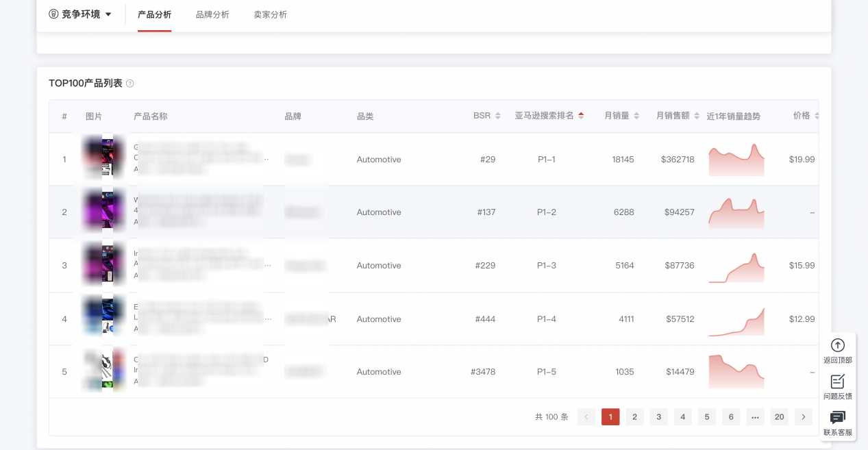Sort by 月销售额 column arrows

point(697,116)
